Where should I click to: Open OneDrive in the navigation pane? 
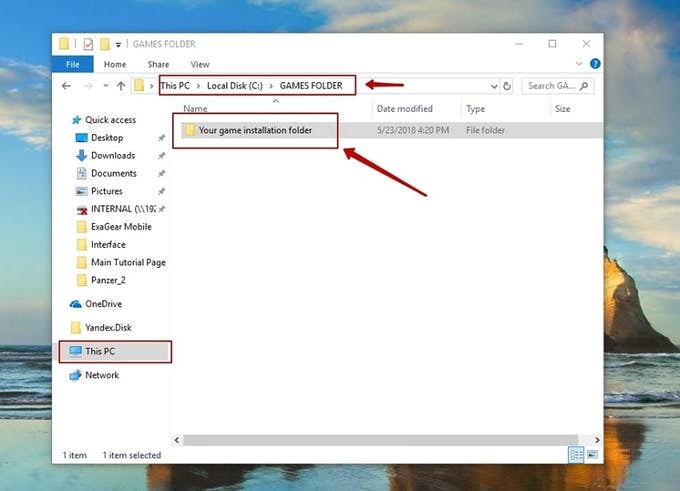coord(104,304)
